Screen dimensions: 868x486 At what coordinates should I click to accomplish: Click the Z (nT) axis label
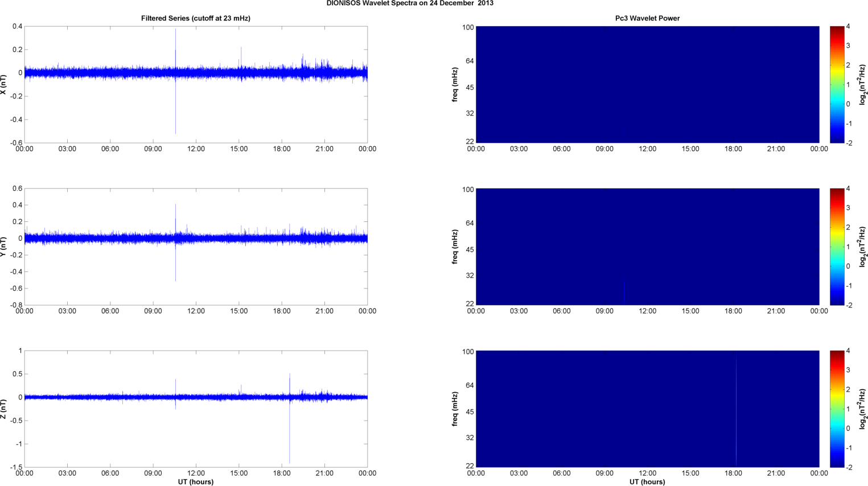pos(4,409)
